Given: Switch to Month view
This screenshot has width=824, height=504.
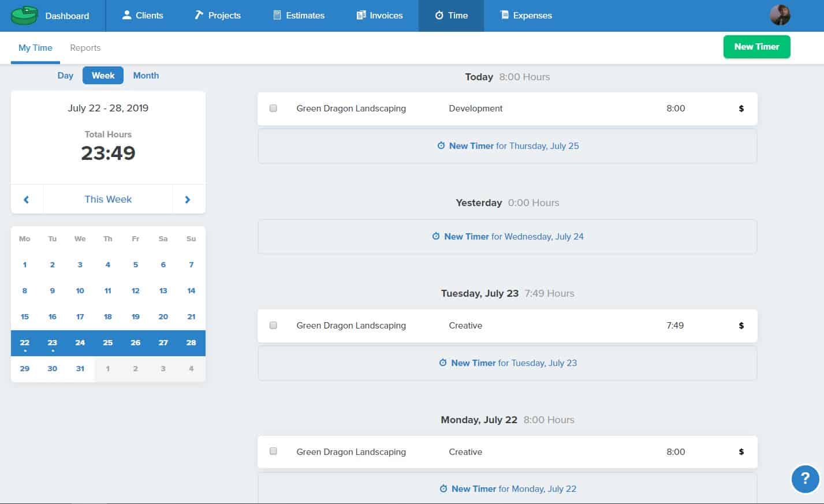Looking at the screenshot, I should pyautogui.click(x=146, y=76).
